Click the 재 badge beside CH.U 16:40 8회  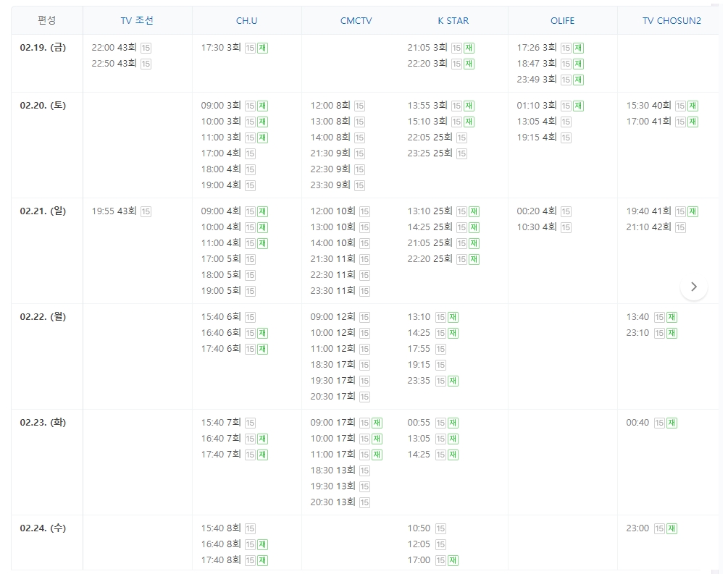click(x=262, y=544)
